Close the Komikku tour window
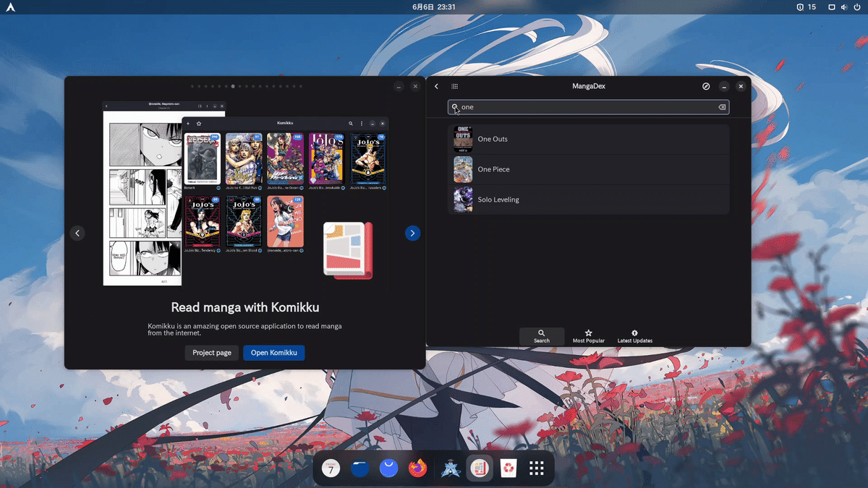This screenshot has width=868, height=488. pos(415,86)
